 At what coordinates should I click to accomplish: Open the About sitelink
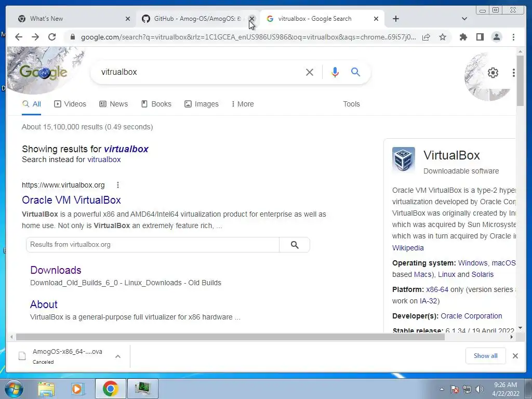tap(44, 304)
